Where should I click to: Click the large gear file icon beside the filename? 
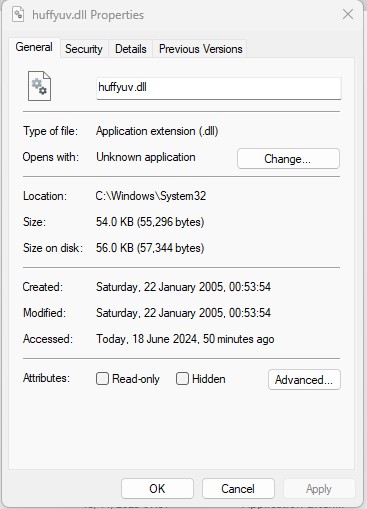coord(39,86)
